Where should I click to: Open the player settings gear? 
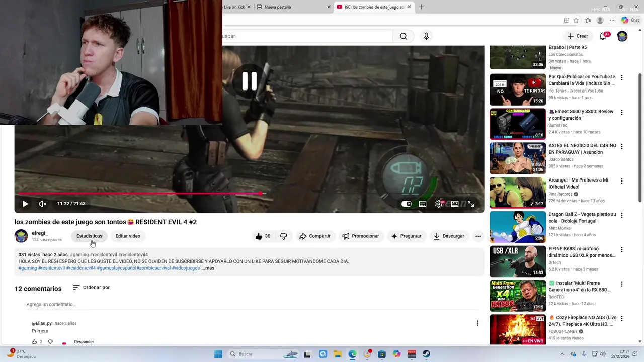point(439,204)
